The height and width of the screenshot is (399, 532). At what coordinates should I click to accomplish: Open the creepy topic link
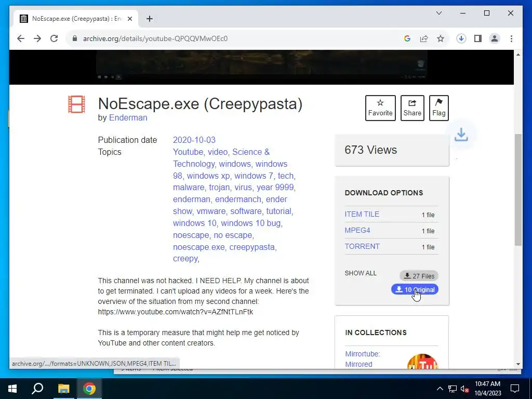(185, 259)
